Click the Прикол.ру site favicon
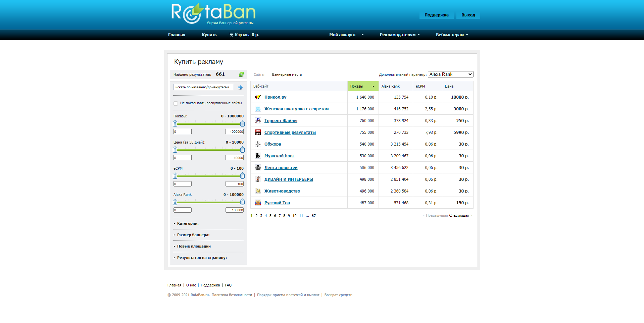The image size is (644, 323). [258, 97]
